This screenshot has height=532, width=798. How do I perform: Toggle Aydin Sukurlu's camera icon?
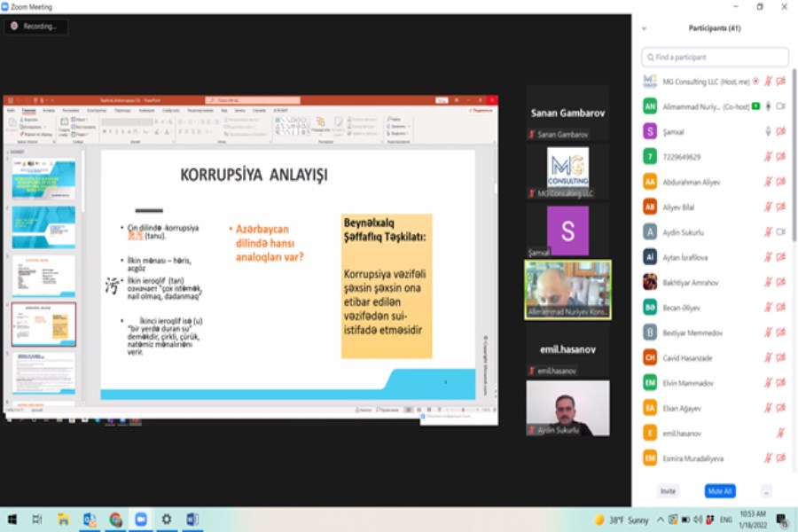(780, 232)
